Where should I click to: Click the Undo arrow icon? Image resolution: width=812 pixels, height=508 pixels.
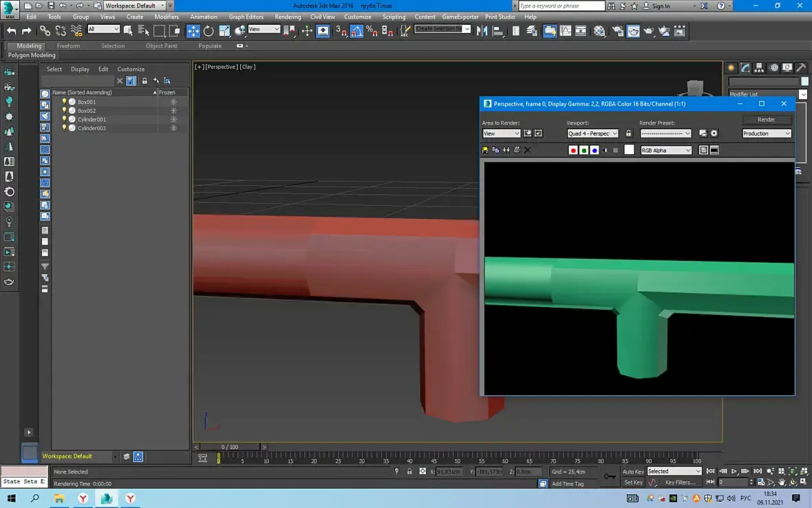tap(12, 31)
